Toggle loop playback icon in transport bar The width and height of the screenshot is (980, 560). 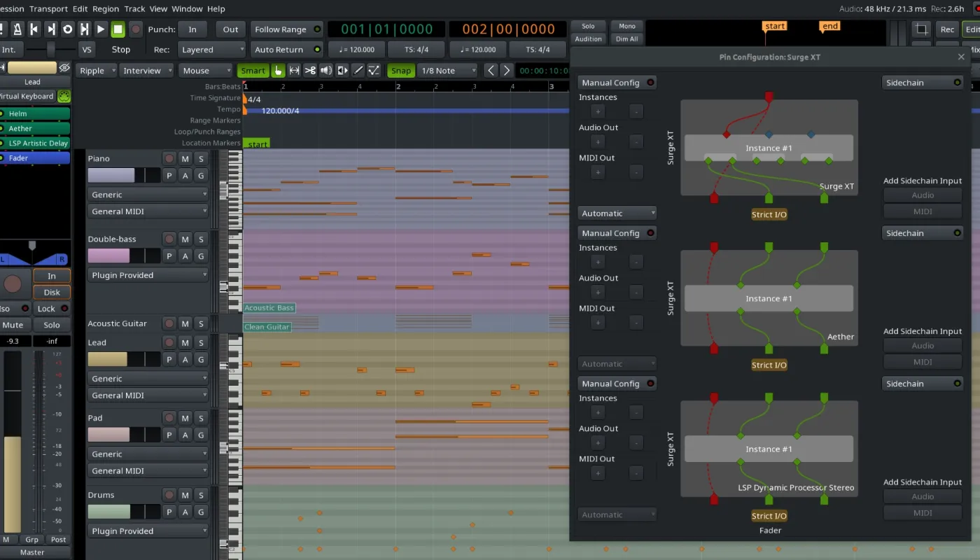[x=67, y=29]
